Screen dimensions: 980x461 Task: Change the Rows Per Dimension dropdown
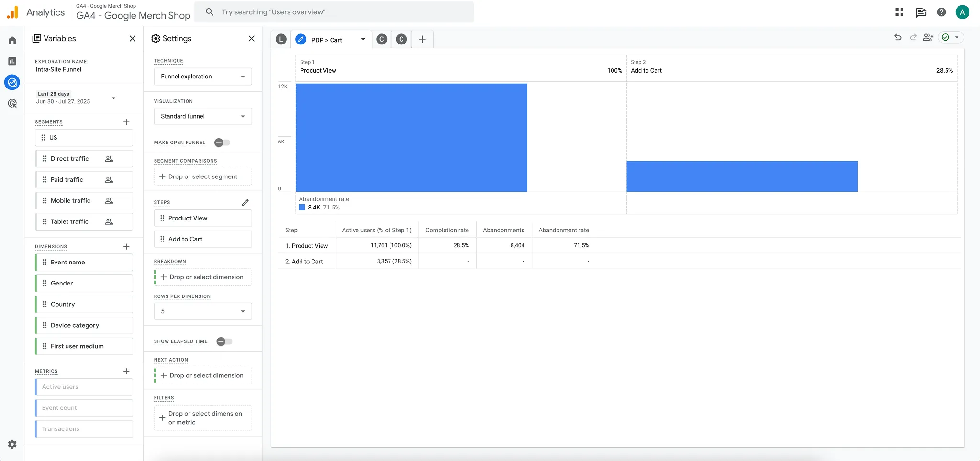coord(202,311)
